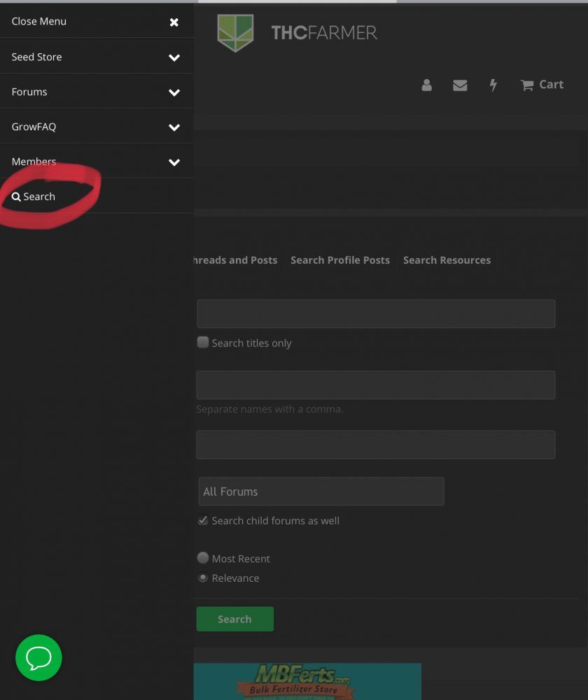Expand the Members submenu chevron
This screenshot has height=700, width=588.
point(174,162)
